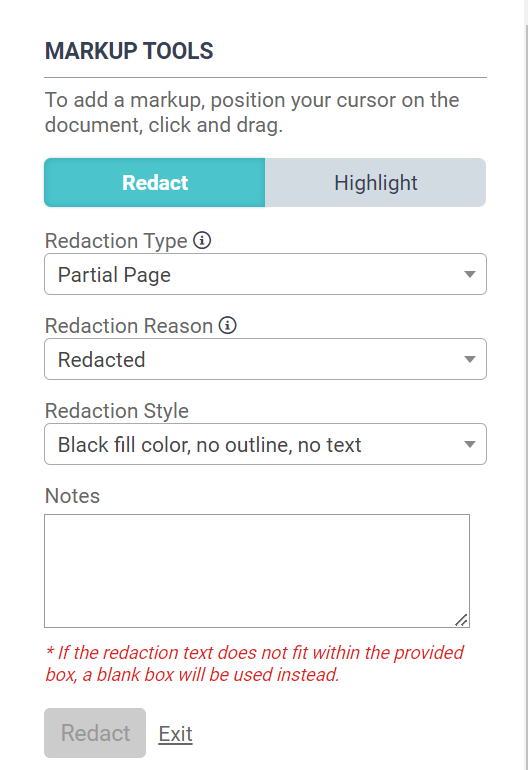The width and height of the screenshot is (528, 770).
Task: Open the Redaction Type combo box
Action: [265, 274]
